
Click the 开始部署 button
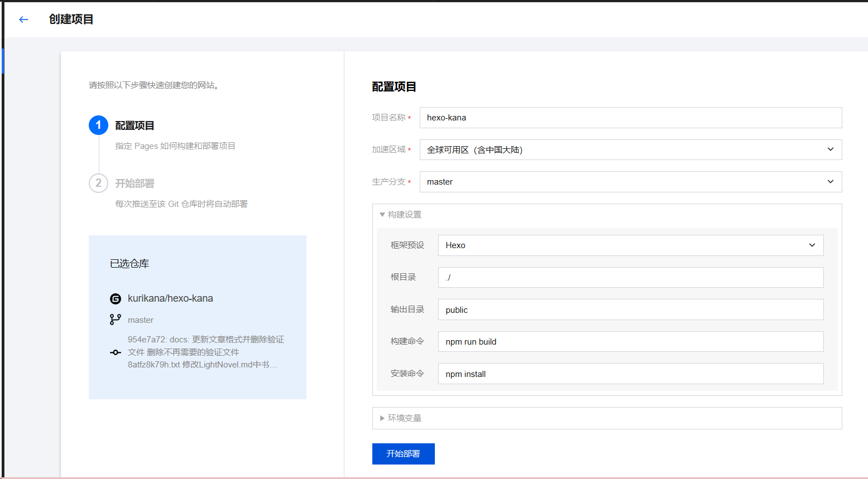pyautogui.click(x=403, y=454)
